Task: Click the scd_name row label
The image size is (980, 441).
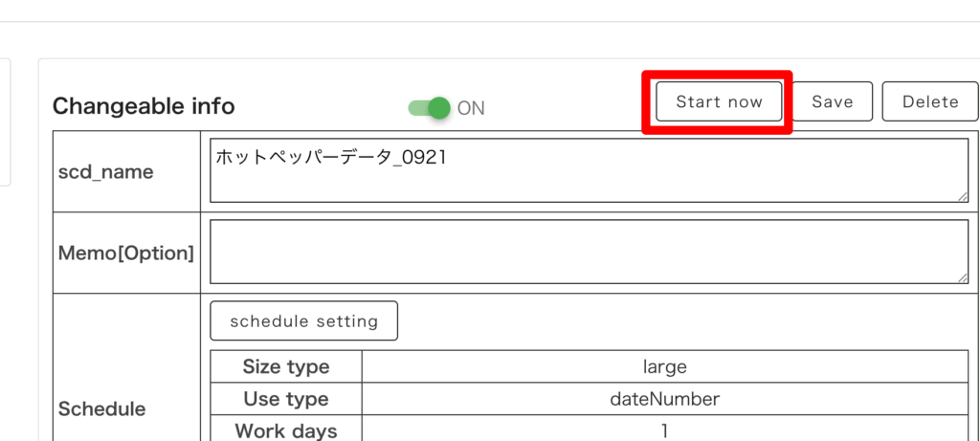Action: click(105, 172)
